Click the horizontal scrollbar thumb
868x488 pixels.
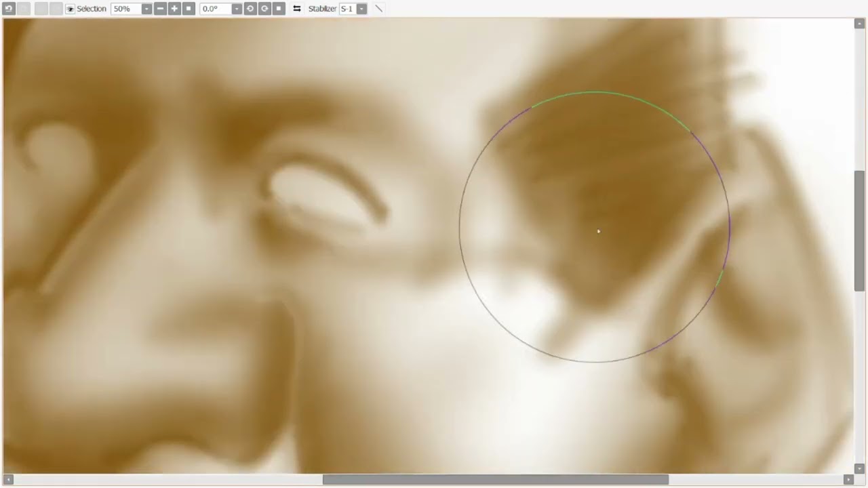tap(496, 480)
